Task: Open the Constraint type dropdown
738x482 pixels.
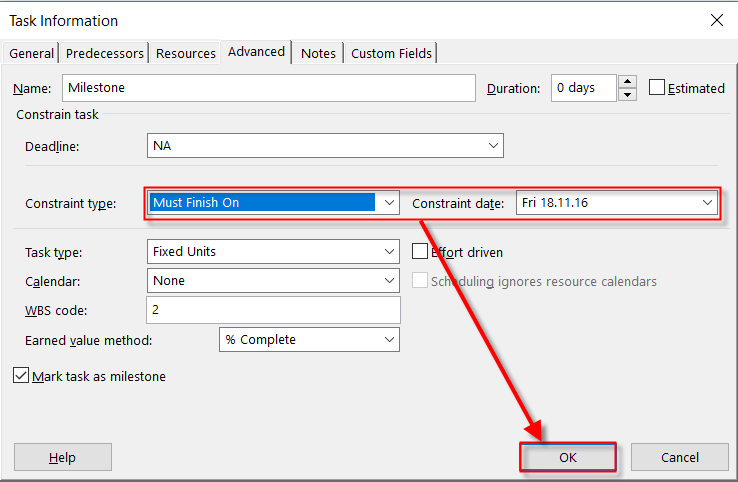Action: [389, 202]
